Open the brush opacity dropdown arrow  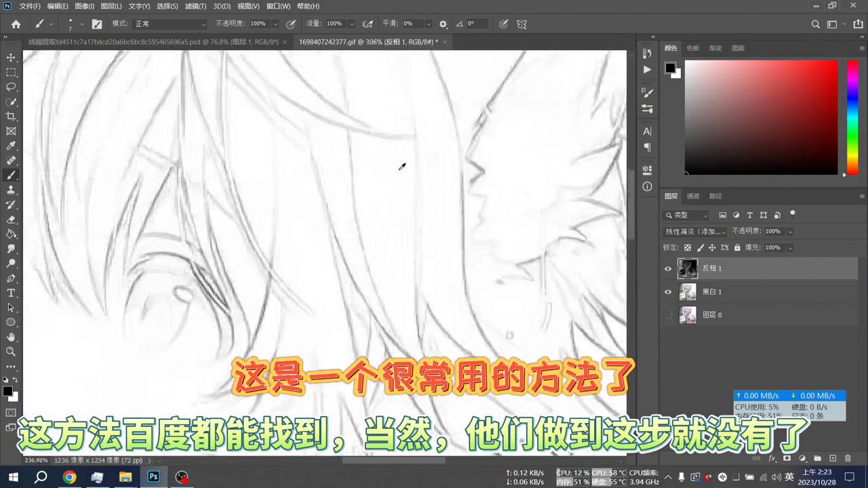(x=275, y=24)
